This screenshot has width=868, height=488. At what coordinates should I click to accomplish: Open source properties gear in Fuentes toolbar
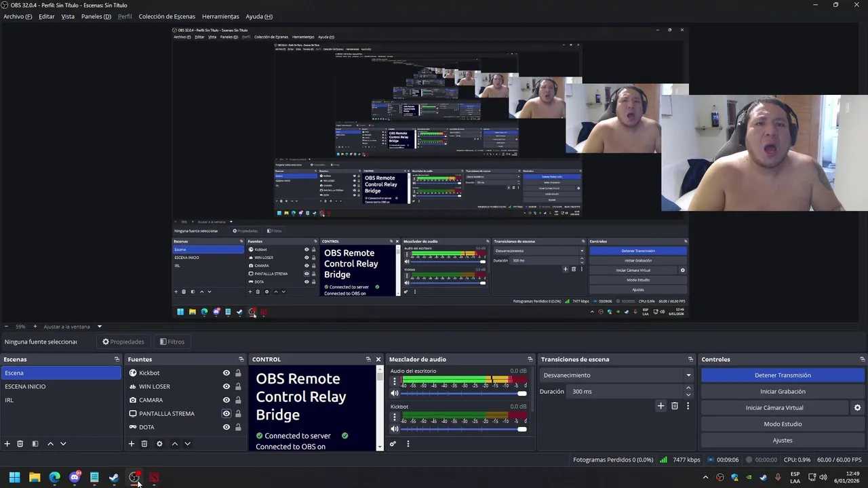(159, 444)
